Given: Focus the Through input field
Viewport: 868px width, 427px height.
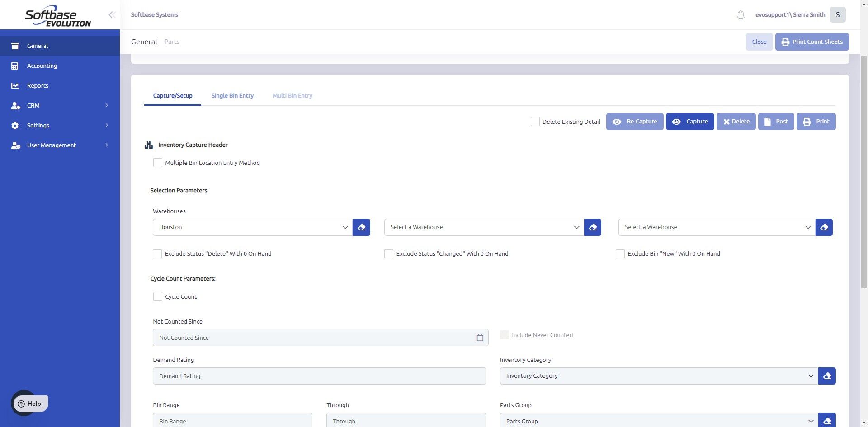Looking at the screenshot, I should pyautogui.click(x=406, y=420).
